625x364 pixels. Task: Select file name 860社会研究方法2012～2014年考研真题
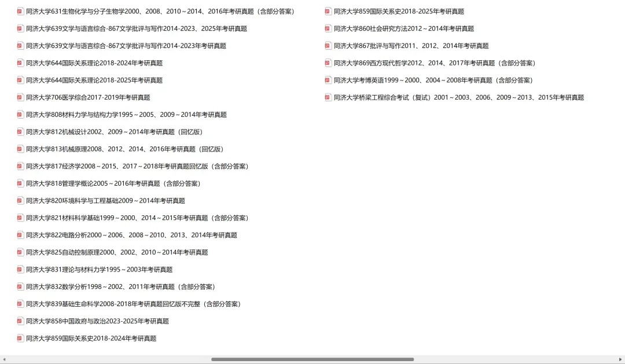404,29
